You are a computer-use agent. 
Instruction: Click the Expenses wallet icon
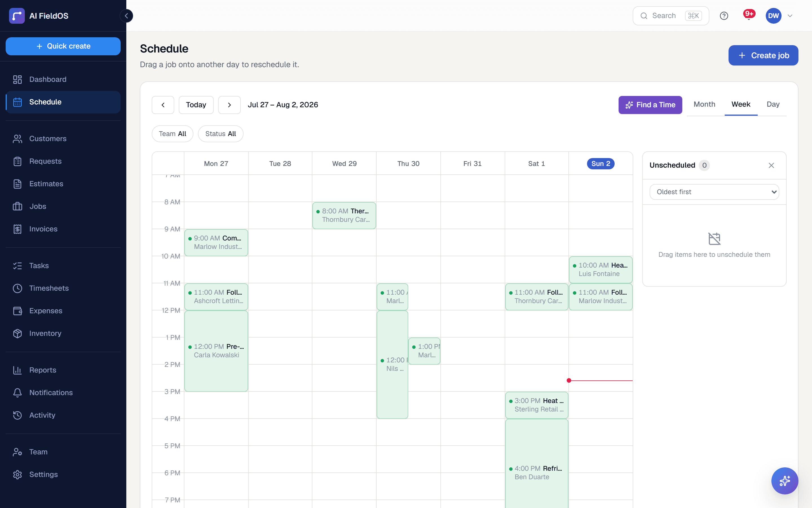click(17, 311)
